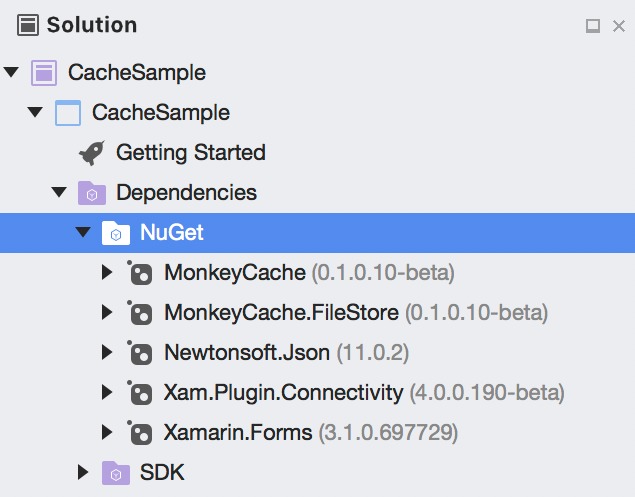
Task: Expand the SDK folder
Action: 83,472
